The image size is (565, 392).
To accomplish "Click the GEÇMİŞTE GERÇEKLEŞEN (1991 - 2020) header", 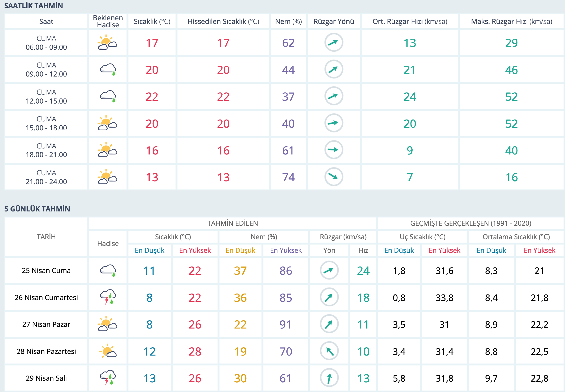I will point(470,223).
